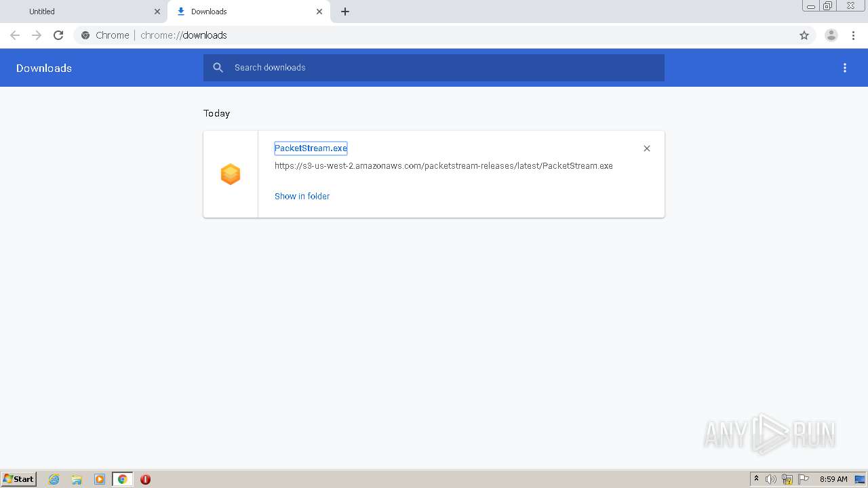868x488 pixels.
Task: Open the Windows Start menu
Action: click(19, 479)
